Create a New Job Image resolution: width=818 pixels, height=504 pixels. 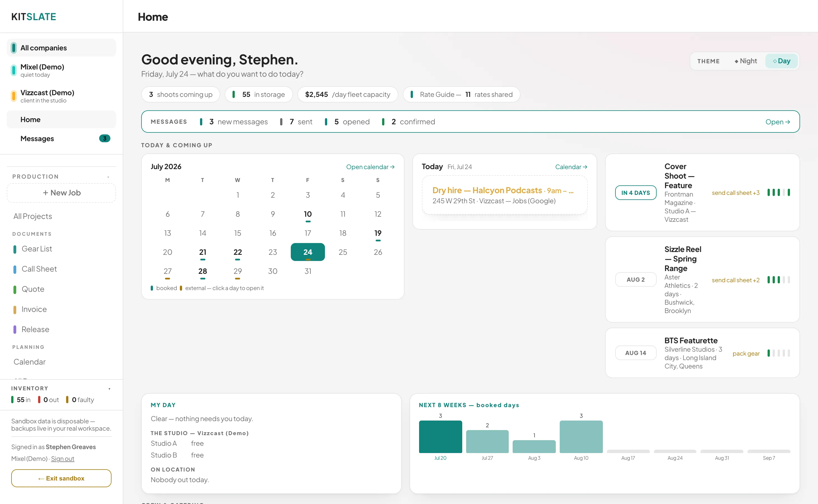[61, 193]
